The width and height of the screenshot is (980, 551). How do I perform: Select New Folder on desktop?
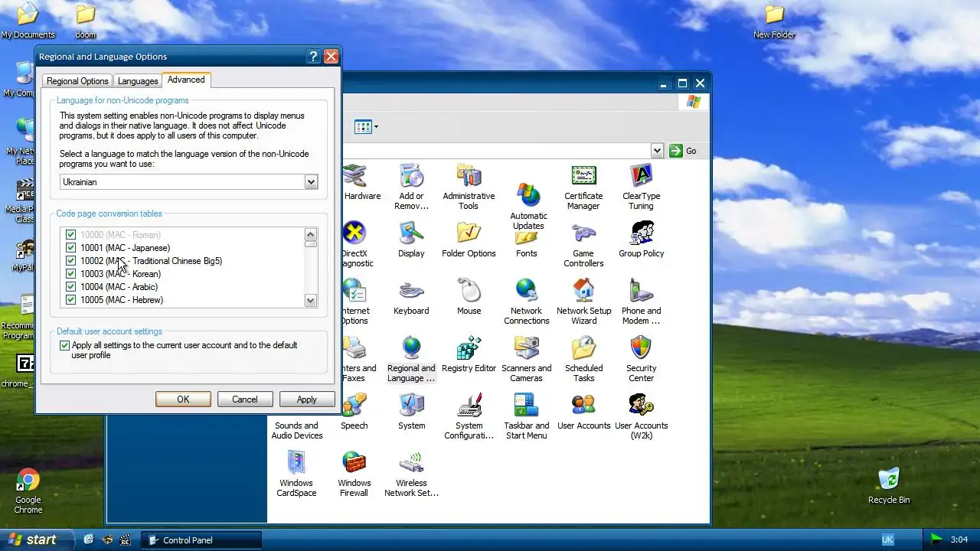[774, 22]
